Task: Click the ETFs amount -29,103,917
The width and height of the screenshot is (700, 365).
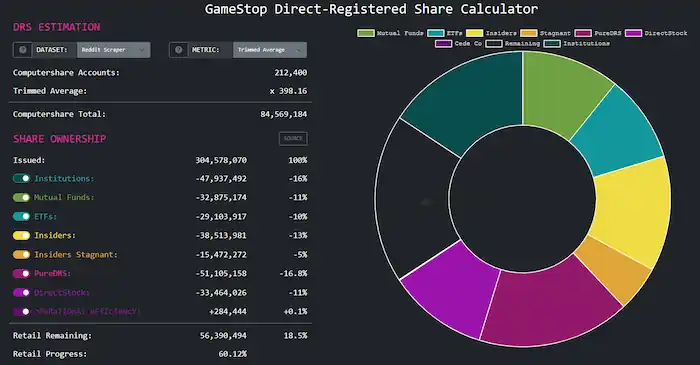Action: [221, 216]
